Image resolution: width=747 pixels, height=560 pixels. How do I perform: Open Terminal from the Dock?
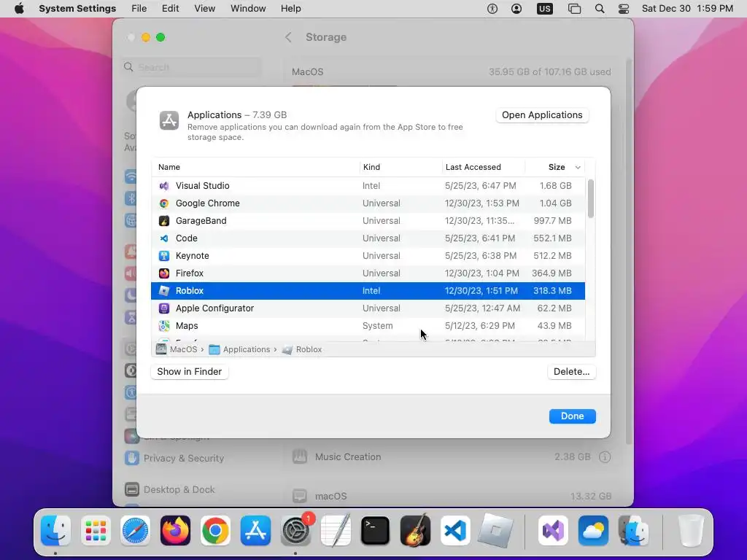point(376,530)
